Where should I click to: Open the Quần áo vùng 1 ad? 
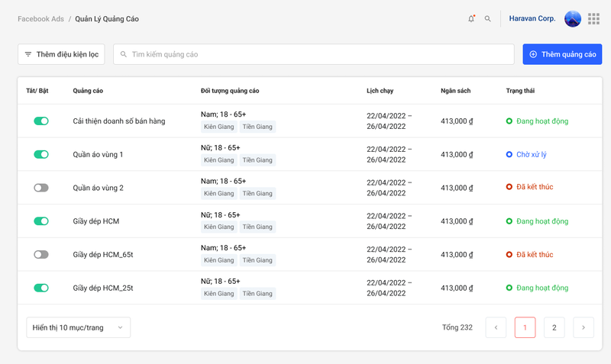(98, 154)
